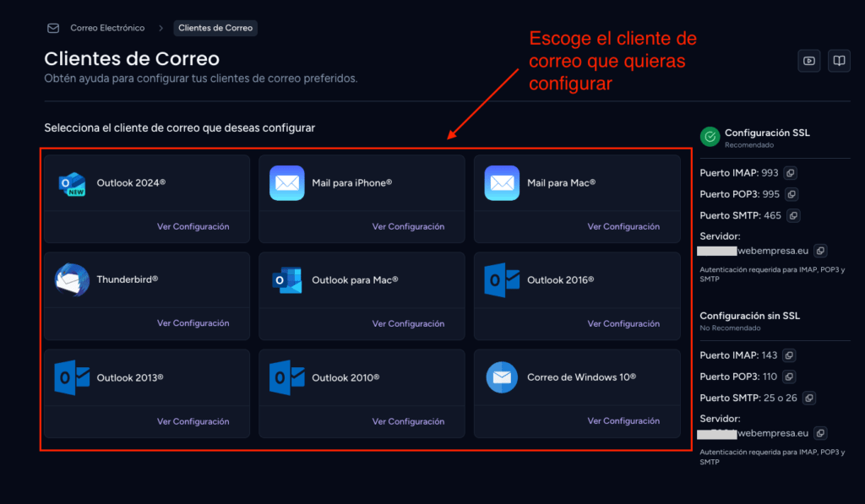
Task: Click the green SSL checkmark icon
Action: [710, 137]
